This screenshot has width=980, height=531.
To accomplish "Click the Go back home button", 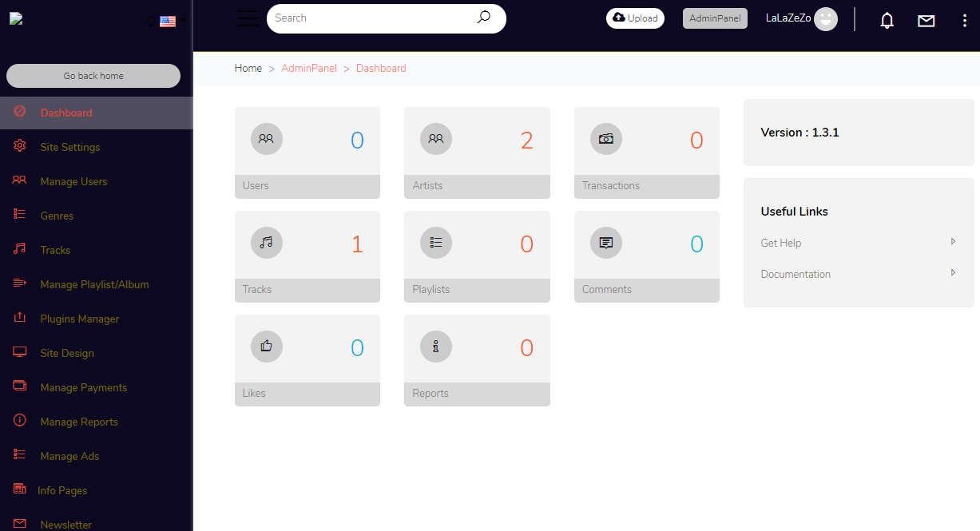I will [x=93, y=76].
